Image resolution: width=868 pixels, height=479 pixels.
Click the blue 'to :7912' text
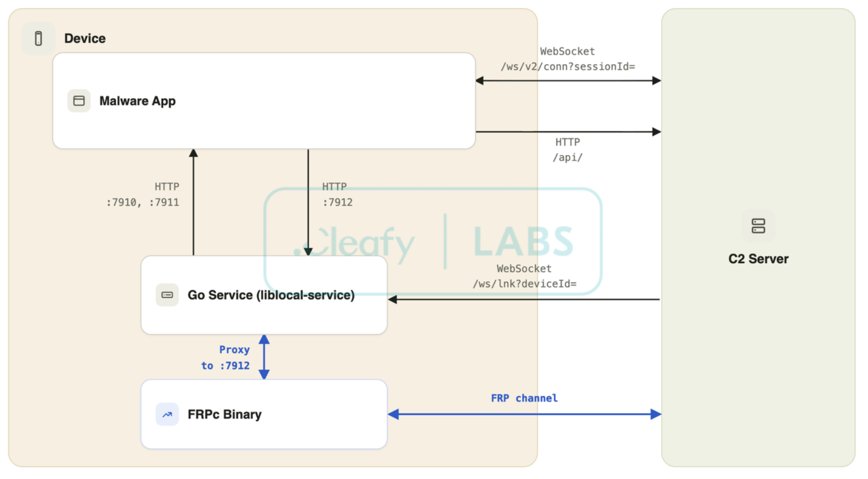click(x=225, y=365)
